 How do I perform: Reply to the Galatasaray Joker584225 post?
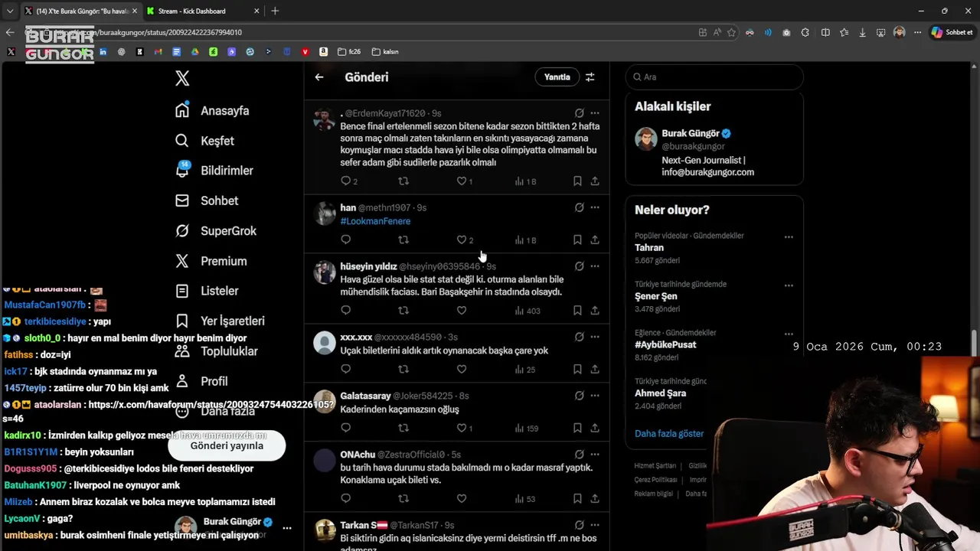point(345,428)
